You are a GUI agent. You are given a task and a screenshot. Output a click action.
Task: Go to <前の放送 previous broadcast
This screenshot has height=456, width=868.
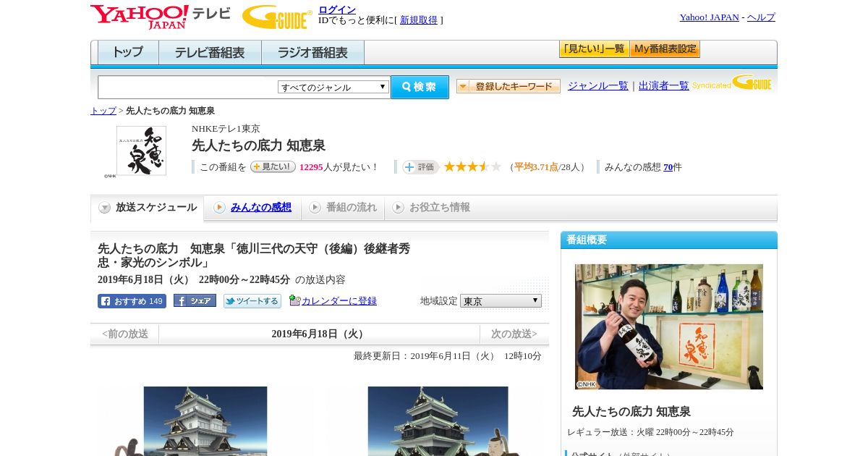[125, 334]
